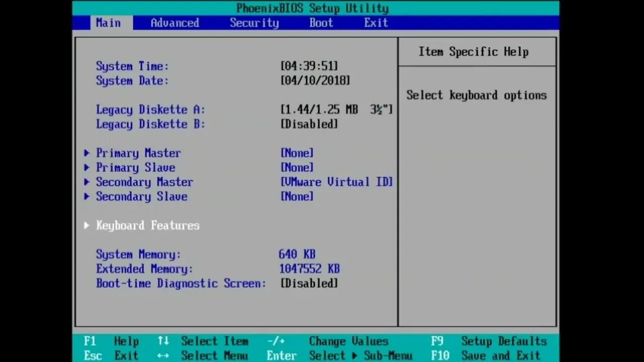Click the Enter Select Sub-Menu hint
The width and height of the screenshot is (644, 362).
click(340, 356)
